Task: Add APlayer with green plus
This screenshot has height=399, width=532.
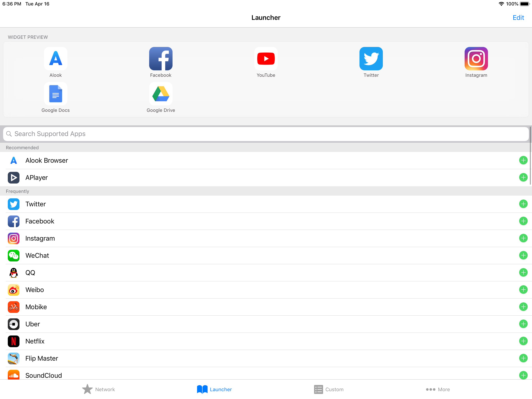Action: coord(523,177)
